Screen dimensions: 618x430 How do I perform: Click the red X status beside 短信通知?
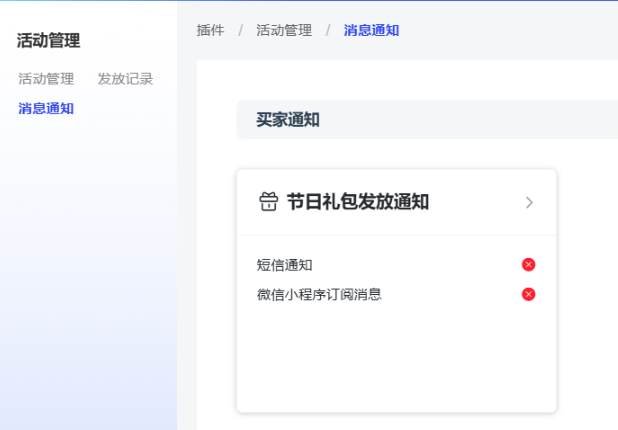pos(529,265)
